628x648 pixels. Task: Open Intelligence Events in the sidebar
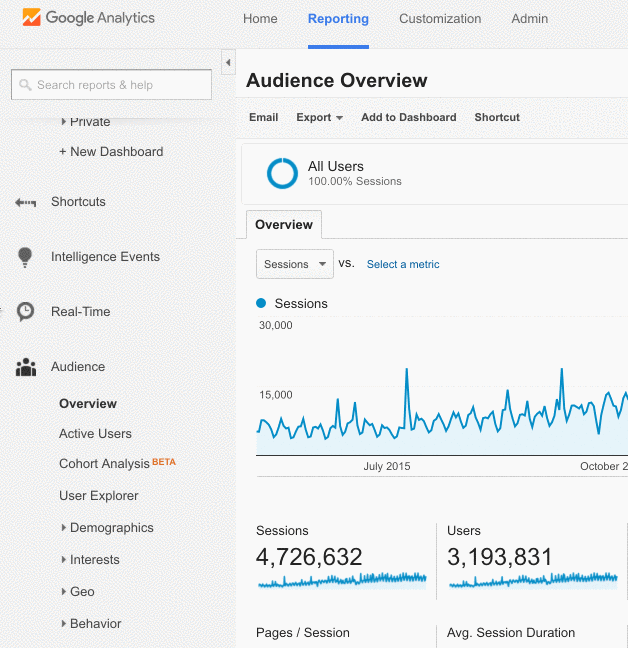[x=105, y=257]
